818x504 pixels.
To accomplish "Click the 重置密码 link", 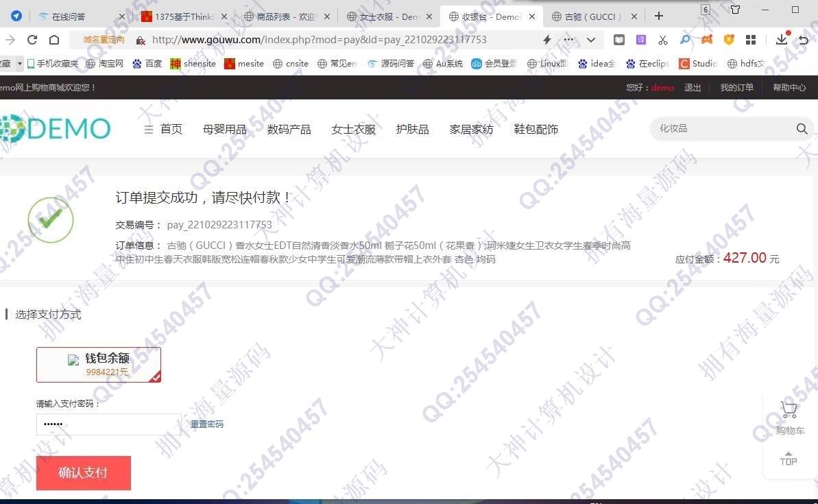I will coord(206,424).
